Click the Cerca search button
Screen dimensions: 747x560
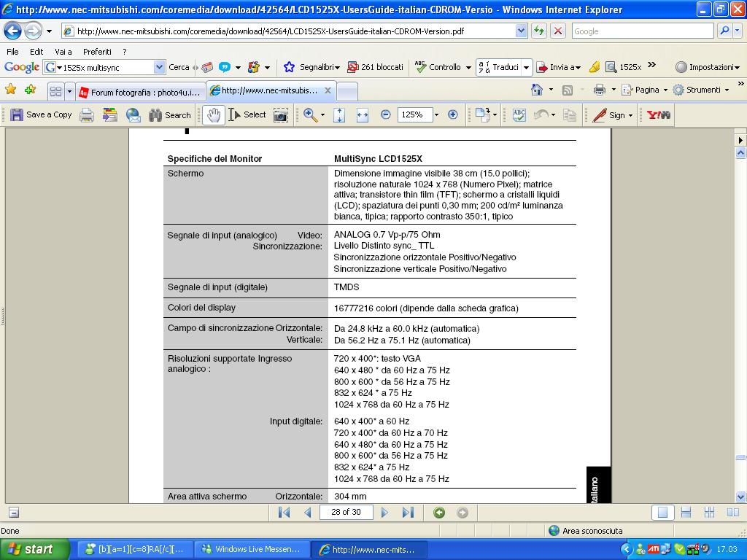tap(179, 67)
